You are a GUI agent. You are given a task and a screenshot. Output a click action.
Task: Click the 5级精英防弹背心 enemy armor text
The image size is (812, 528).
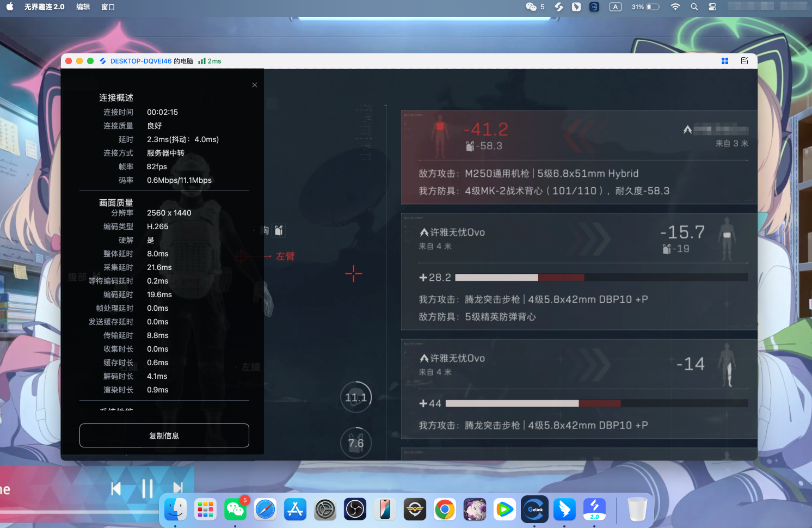(500, 317)
